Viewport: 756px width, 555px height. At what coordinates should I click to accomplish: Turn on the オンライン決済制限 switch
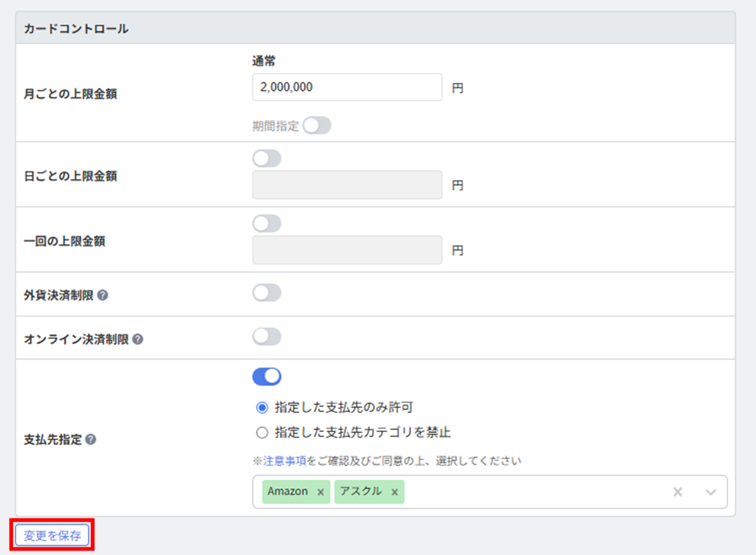(267, 336)
